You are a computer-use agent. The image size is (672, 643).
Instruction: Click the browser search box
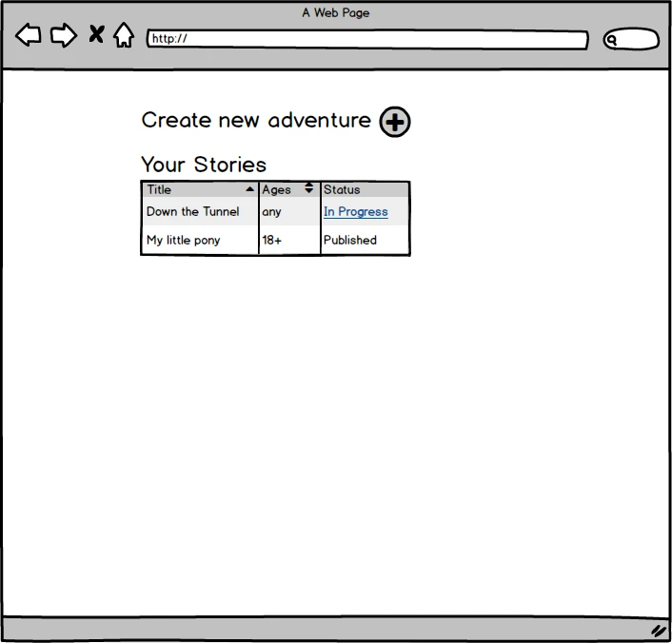tap(631, 39)
